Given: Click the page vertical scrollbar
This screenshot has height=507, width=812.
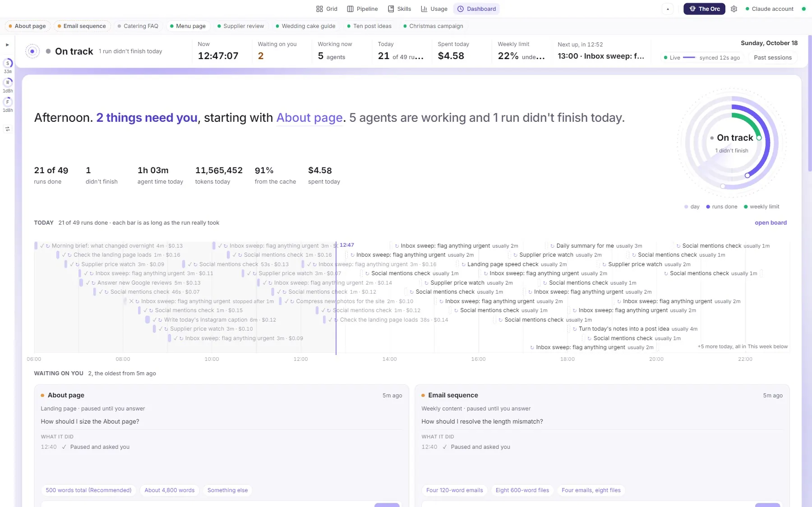Looking at the screenshot, I should [809, 104].
